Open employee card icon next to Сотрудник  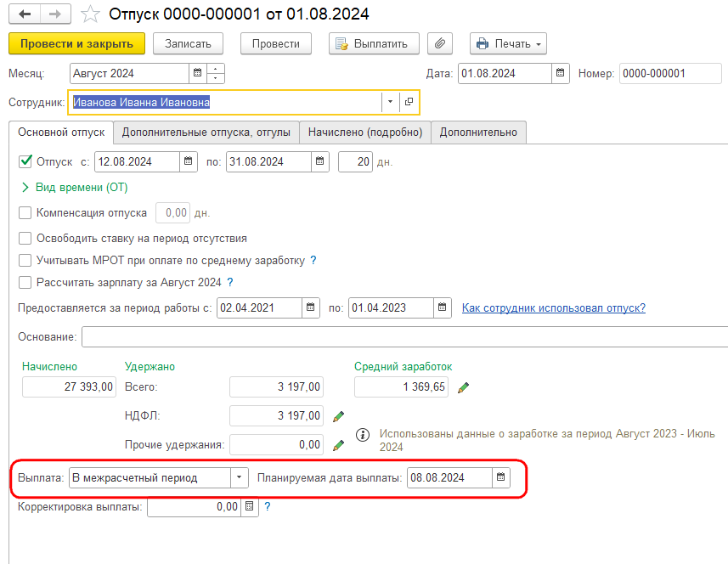pyautogui.click(x=409, y=102)
